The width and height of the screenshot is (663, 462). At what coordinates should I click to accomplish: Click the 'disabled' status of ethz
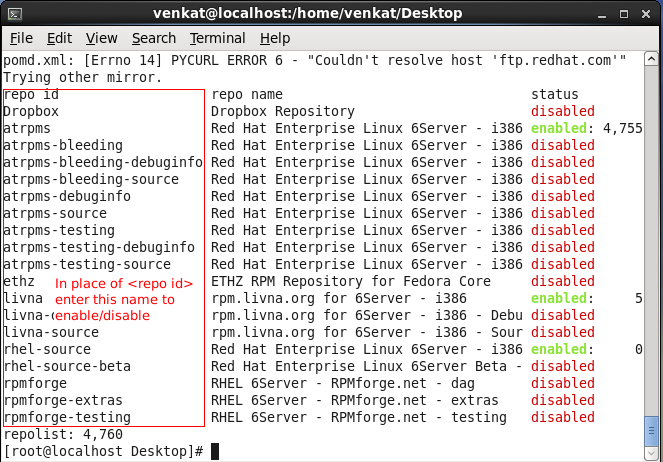(563, 282)
